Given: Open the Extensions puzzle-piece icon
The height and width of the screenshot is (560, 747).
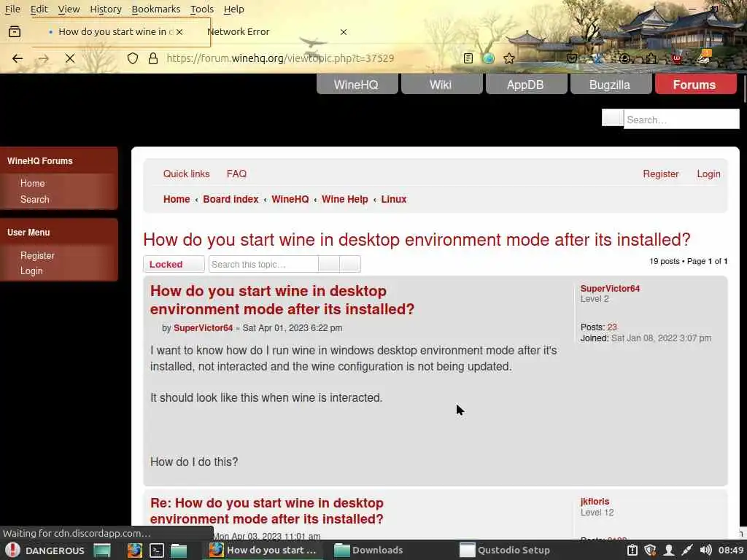Looking at the screenshot, I should [x=651, y=58].
